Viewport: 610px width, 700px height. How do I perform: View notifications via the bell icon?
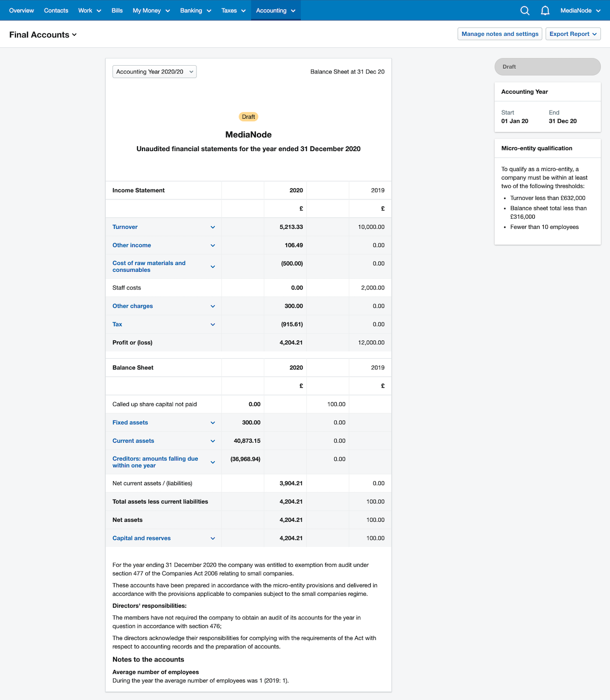click(545, 10)
